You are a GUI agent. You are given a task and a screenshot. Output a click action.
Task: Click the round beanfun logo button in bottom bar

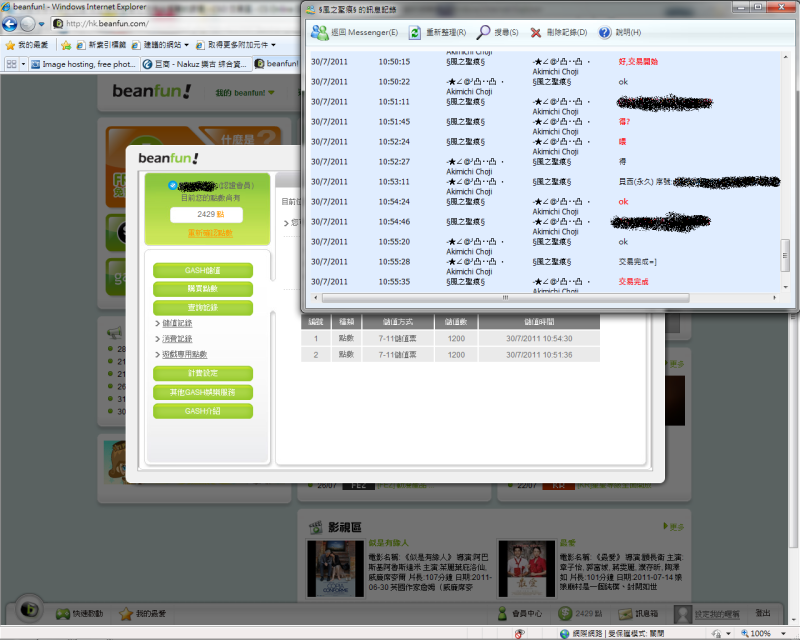click(29, 609)
